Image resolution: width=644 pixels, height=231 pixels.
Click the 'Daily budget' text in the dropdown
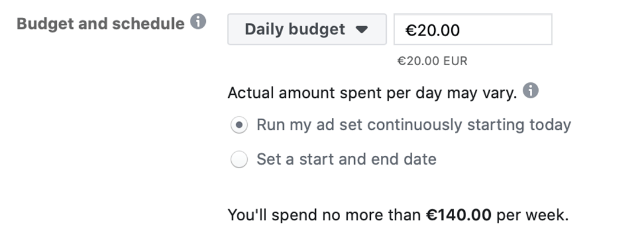[x=295, y=29]
